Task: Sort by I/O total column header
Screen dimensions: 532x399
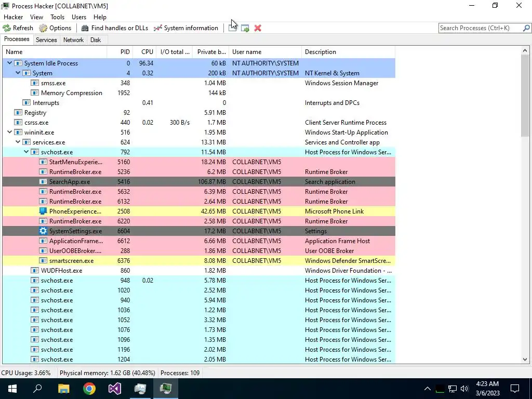Action: (x=175, y=52)
